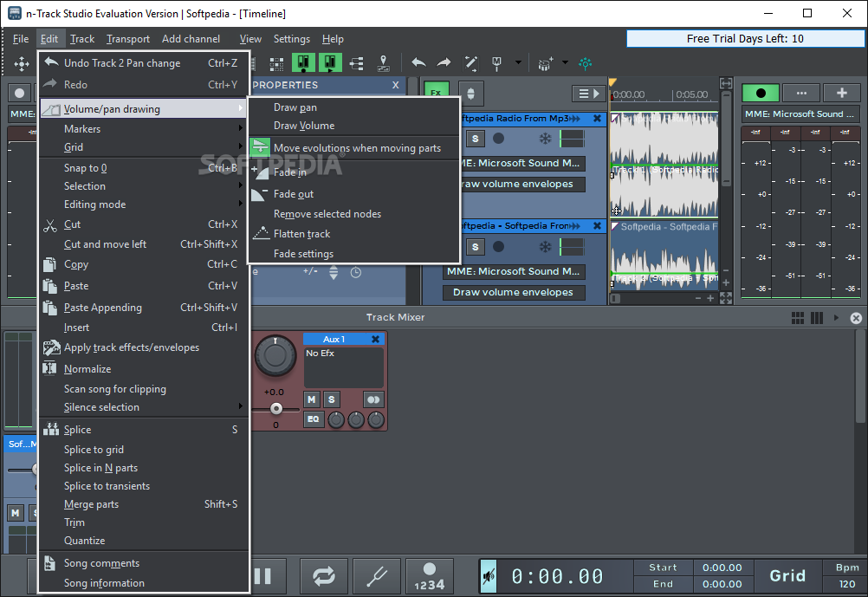868x597 pixels.
Task: Solo the Softpedia Radio From Mp3 track
Action: pos(476,139)
